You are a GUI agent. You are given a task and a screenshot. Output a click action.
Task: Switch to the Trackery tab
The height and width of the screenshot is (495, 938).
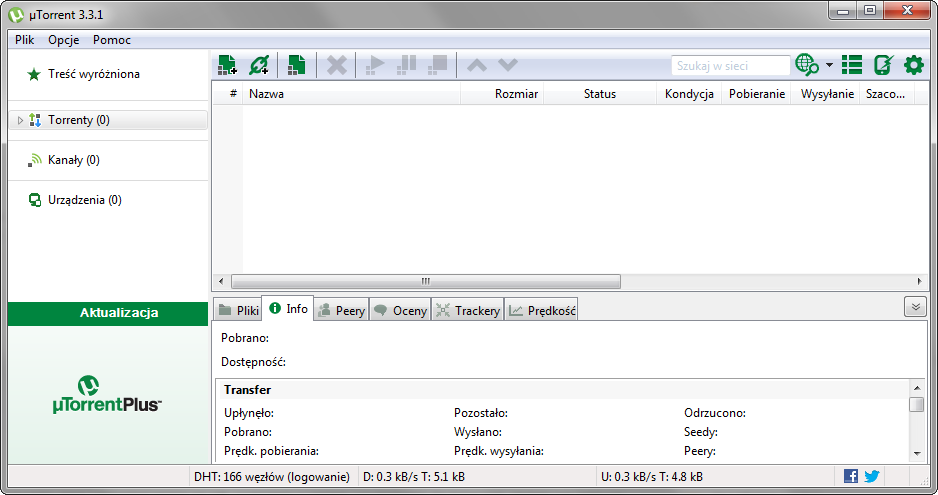point(467,310)
